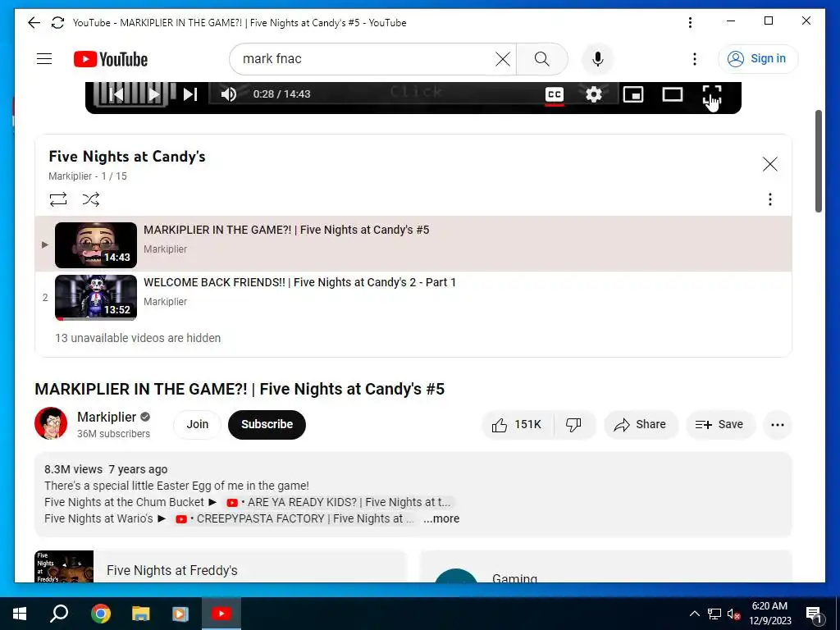Toggle closed captions CC button

555,95
